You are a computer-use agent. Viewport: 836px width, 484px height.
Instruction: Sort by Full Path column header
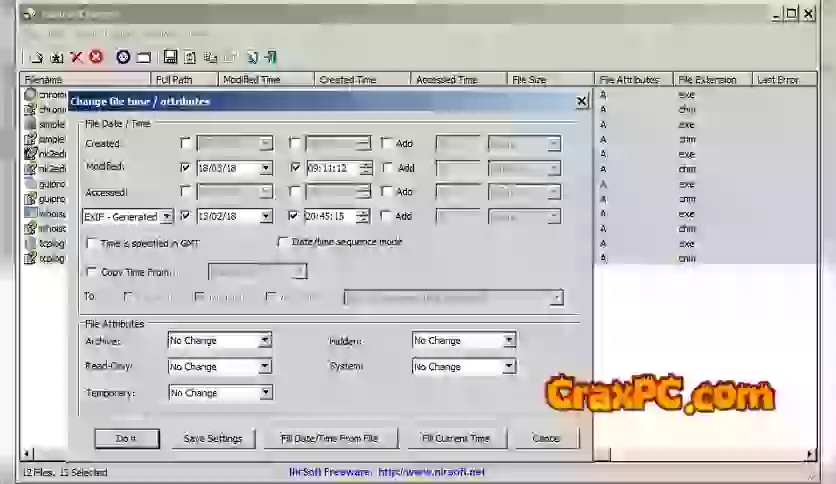(x=184, y=79)
